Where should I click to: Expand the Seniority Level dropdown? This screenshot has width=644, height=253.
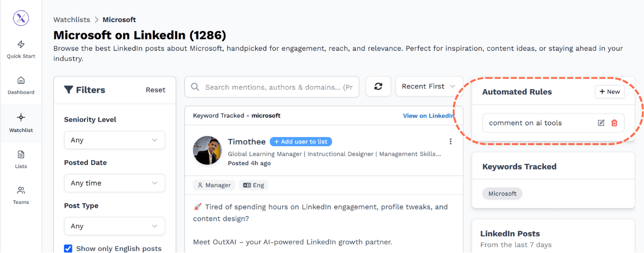(114, 140)
